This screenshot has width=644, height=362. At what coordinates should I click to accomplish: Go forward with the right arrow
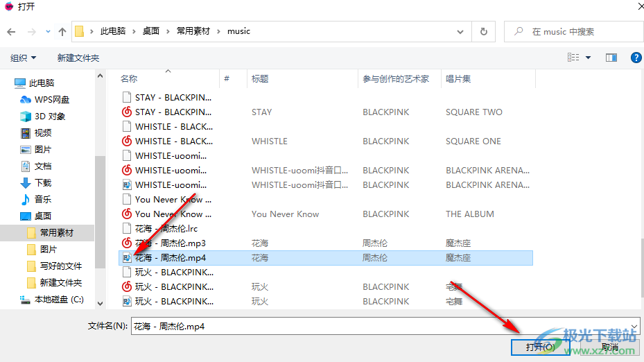[32, 32]
